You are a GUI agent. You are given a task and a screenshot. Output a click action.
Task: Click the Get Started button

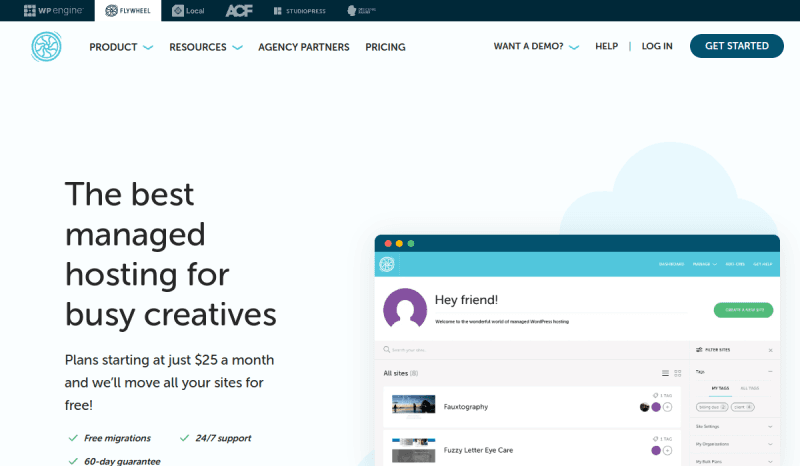tap(736, 46)
